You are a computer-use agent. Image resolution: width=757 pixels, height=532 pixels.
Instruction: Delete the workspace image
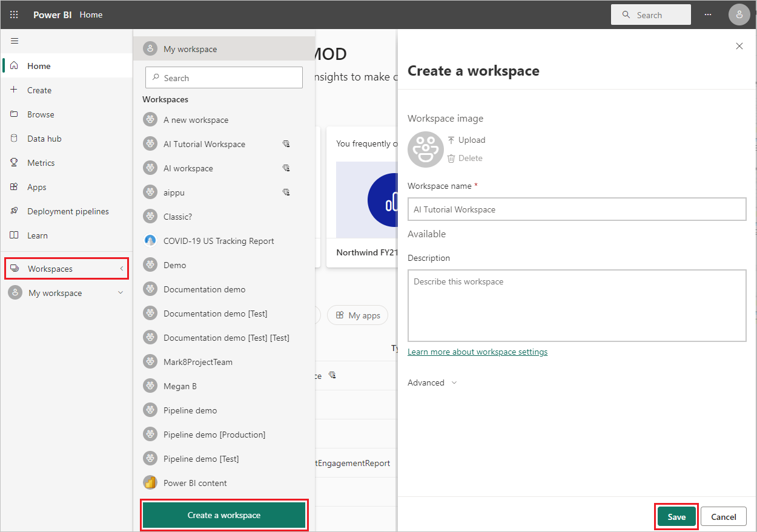pos(465,158)
